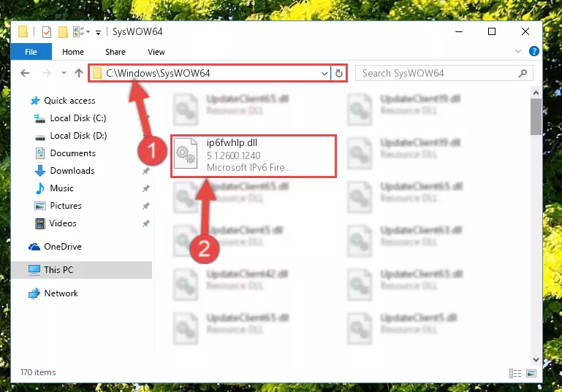Screen dimensions: 562x392
Task: Click the Search SysWOW64 field
Action: coord(444,74)
